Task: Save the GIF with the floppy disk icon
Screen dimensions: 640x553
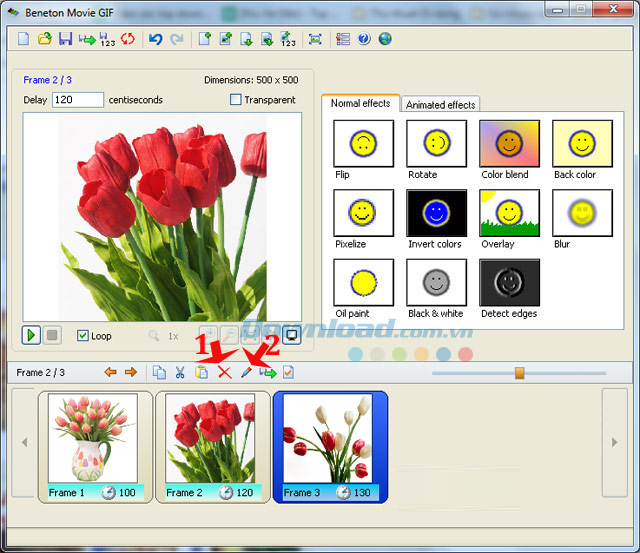Action: [x=65, y=39]
